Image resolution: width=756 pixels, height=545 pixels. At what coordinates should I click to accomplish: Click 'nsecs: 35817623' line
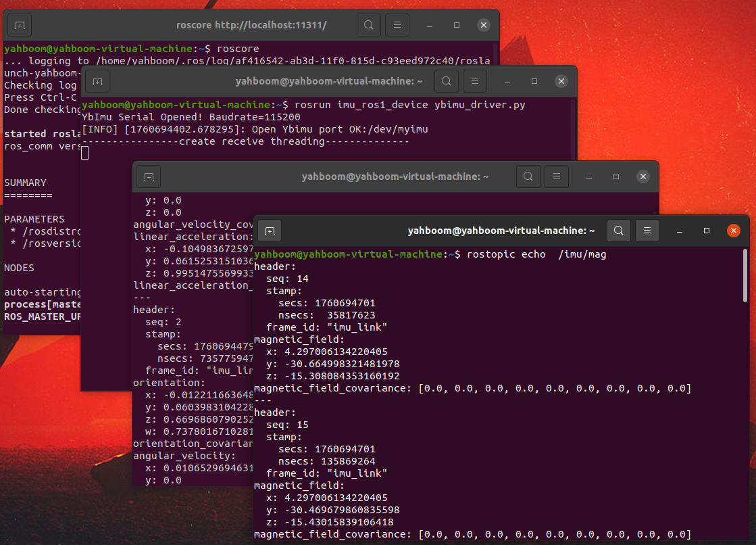pyautogui.click(x=327, y=315)
